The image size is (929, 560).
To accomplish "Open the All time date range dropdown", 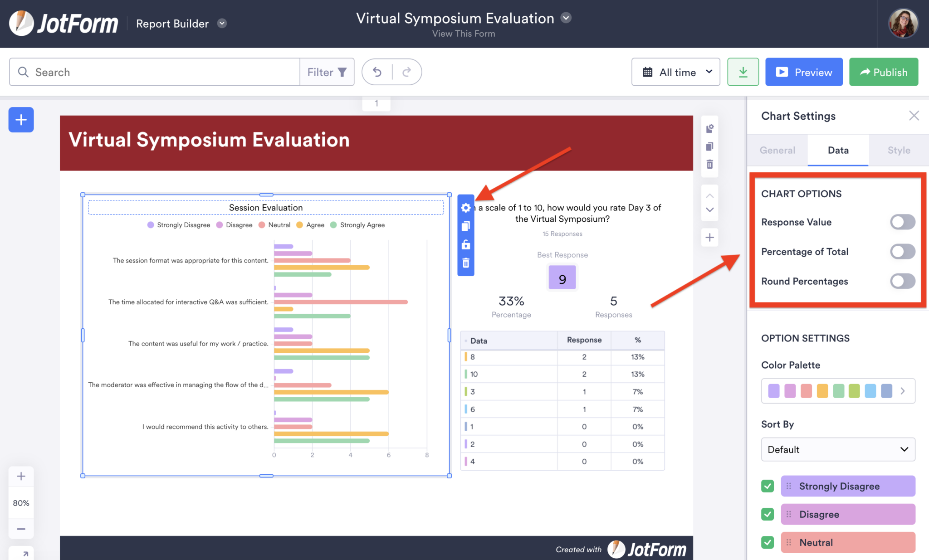I will point(675,72).
